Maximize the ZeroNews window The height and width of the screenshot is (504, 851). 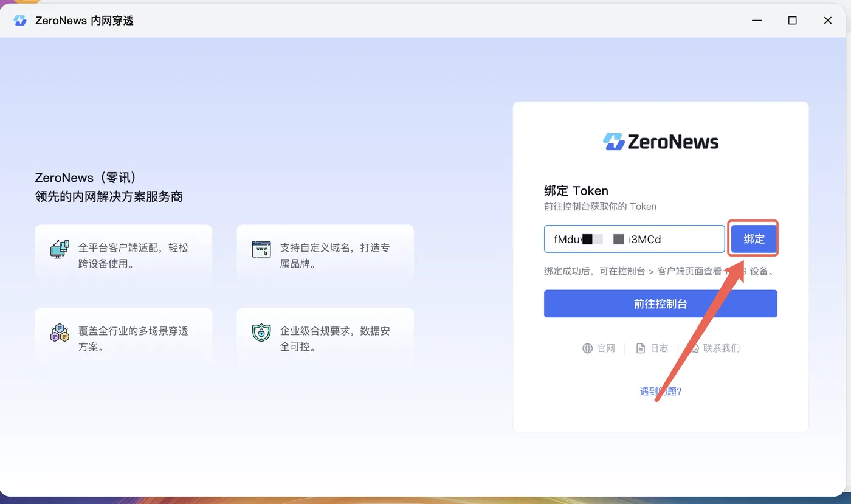(792, 21)
